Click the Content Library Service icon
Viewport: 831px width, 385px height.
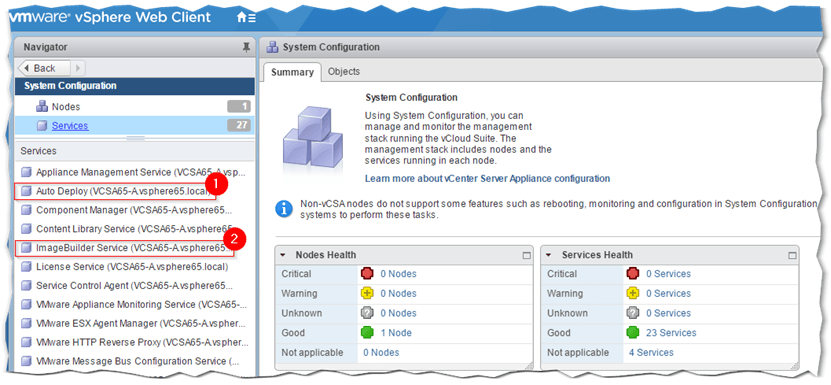pos(26,229)
